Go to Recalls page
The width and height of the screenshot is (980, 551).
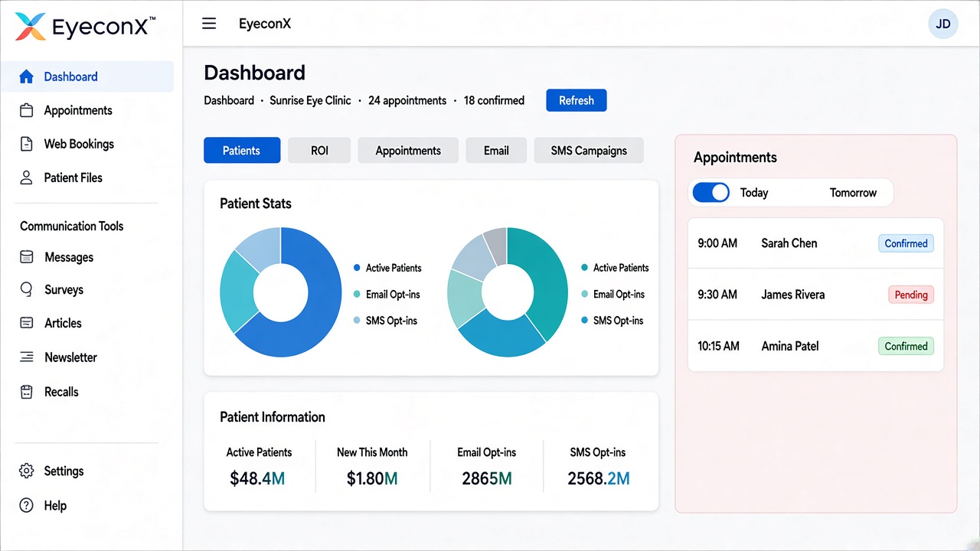click(61, 392)
